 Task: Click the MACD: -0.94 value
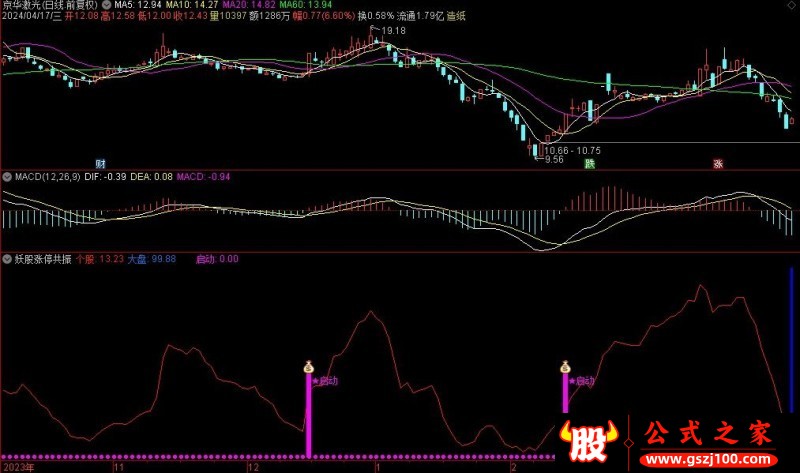coord(204,177)
